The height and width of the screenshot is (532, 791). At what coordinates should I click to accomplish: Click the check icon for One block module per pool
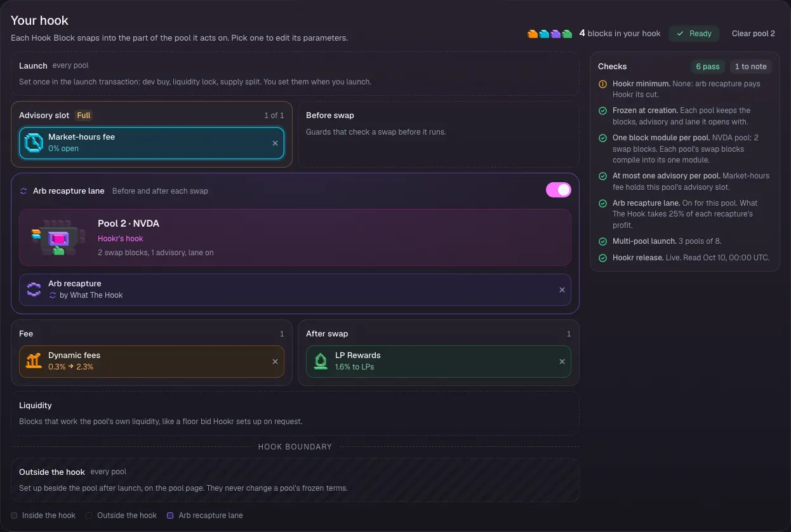pos(602,138)
